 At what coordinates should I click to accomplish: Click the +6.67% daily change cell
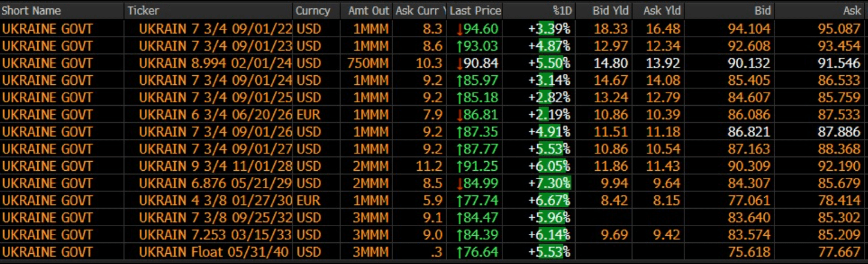pos(549,200)
